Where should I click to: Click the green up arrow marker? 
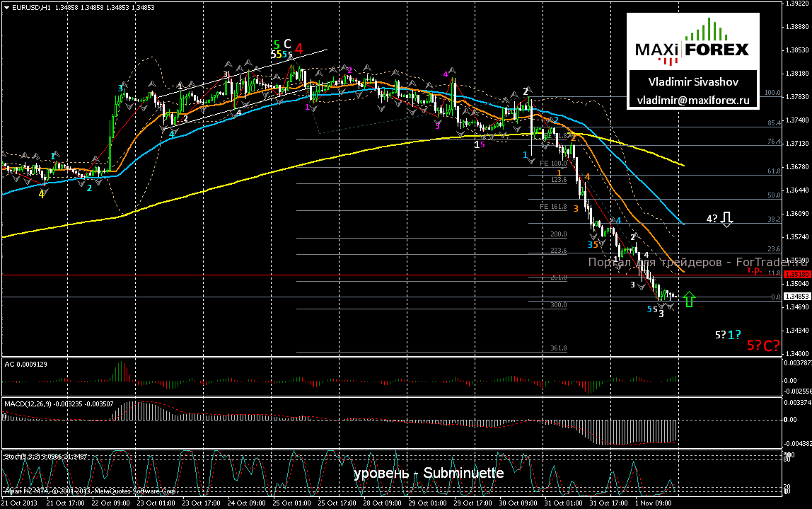click(x=690, y=299)
